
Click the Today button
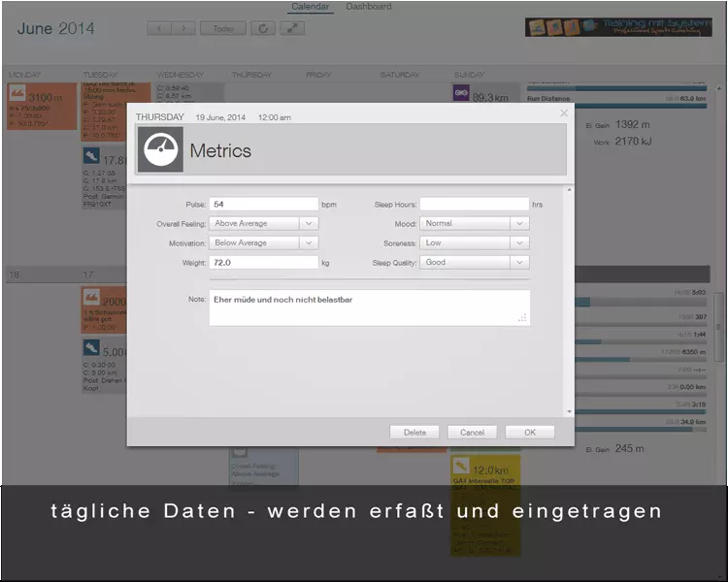(x=223, y=28)
